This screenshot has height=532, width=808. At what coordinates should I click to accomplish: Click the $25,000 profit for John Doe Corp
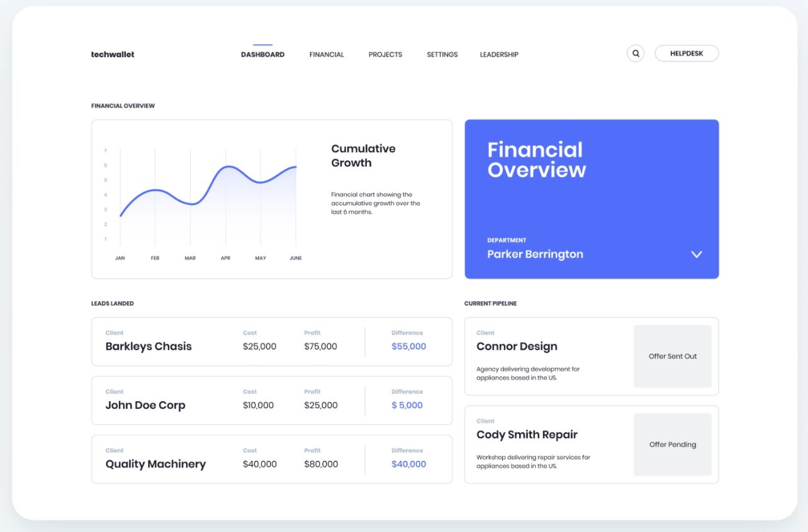321,406
